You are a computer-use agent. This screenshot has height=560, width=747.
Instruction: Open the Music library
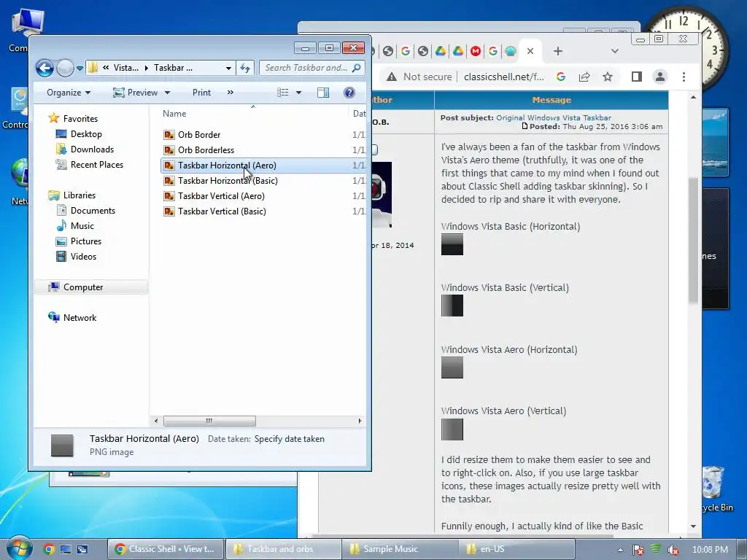pos(82,226)
